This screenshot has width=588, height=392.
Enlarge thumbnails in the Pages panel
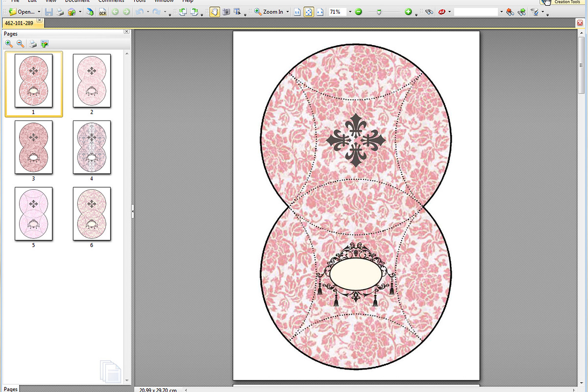[x=9, y=44]
